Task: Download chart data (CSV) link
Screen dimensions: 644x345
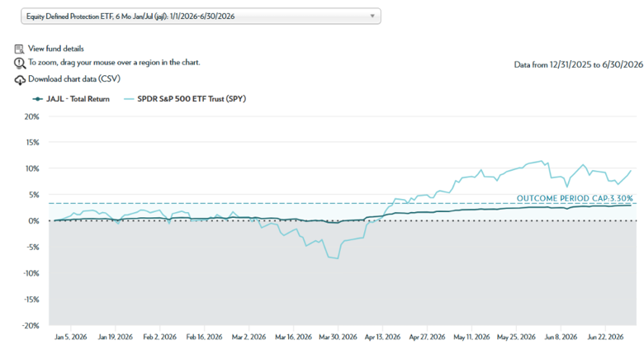Action: pyautogui.click(x=74, y=79)
